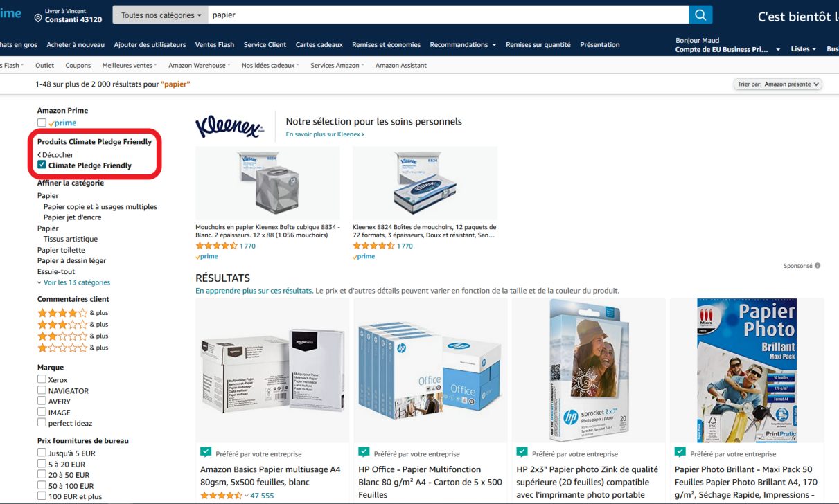Click the Prime logo filter in sidebar
This screenshot has height=504, width=839.
point(62,123)
